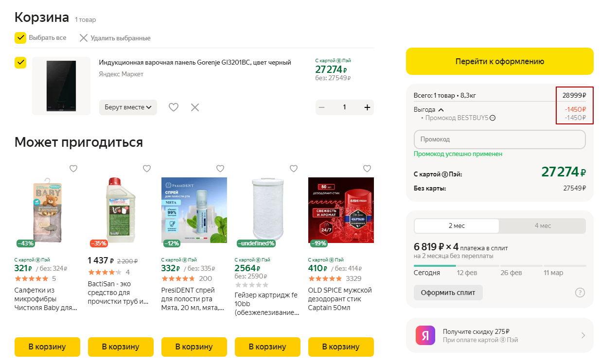The image size is (600, 364).
Task: Open split payment help question icon
Action: [x=580, y=293]
